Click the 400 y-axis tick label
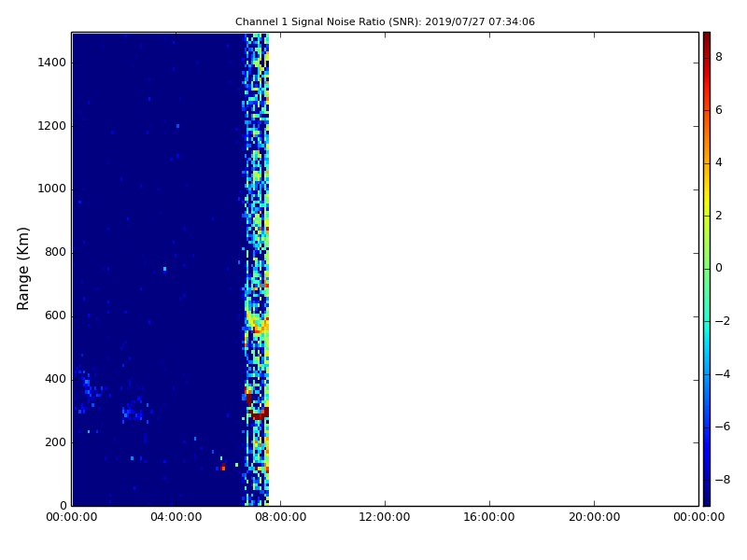 (55, 379)
